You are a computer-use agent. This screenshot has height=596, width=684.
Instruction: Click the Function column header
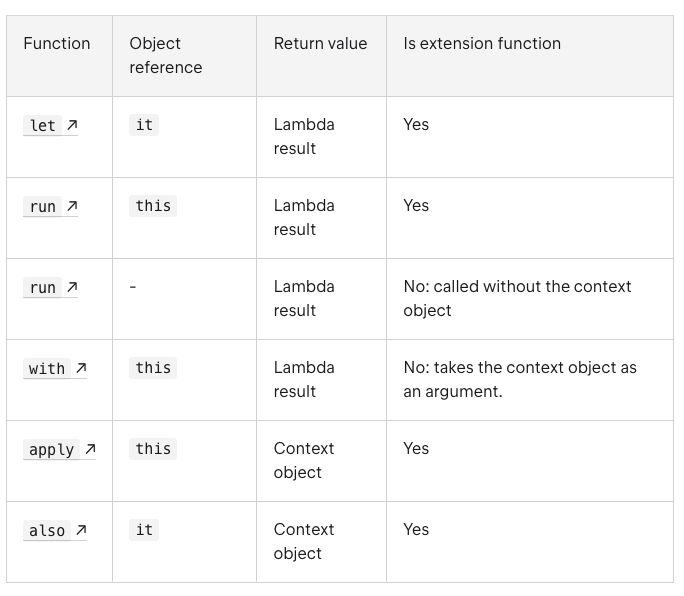click(x=57, y=44)
